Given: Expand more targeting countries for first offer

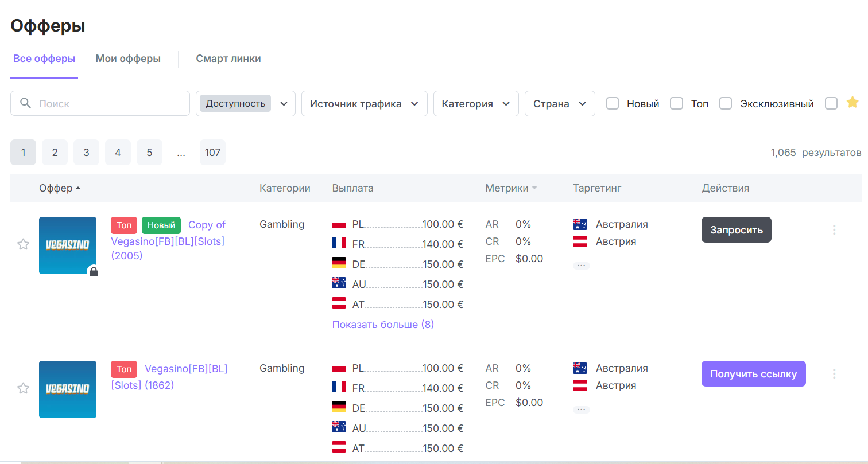Looking at the screenshot, I should 581,266.
